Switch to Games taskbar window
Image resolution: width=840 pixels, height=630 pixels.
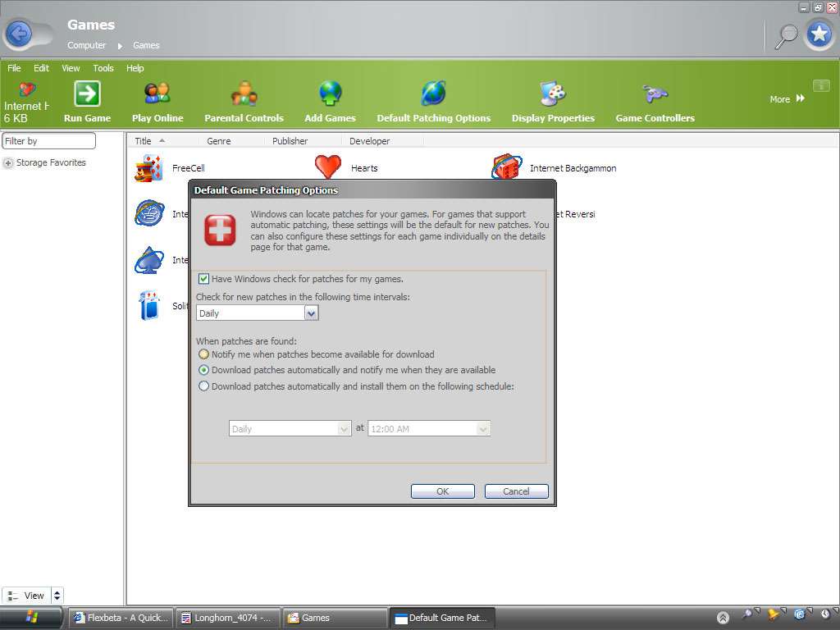coord(335,618)
